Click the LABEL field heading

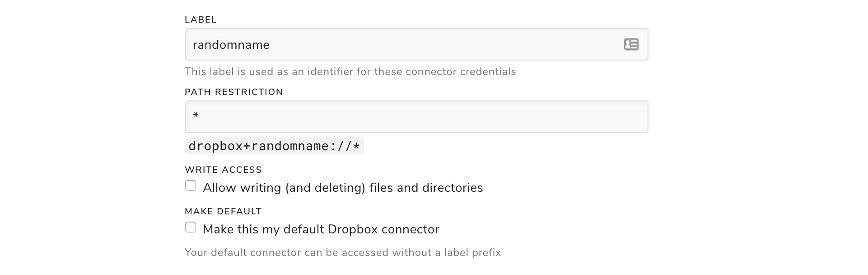point(201,19)
